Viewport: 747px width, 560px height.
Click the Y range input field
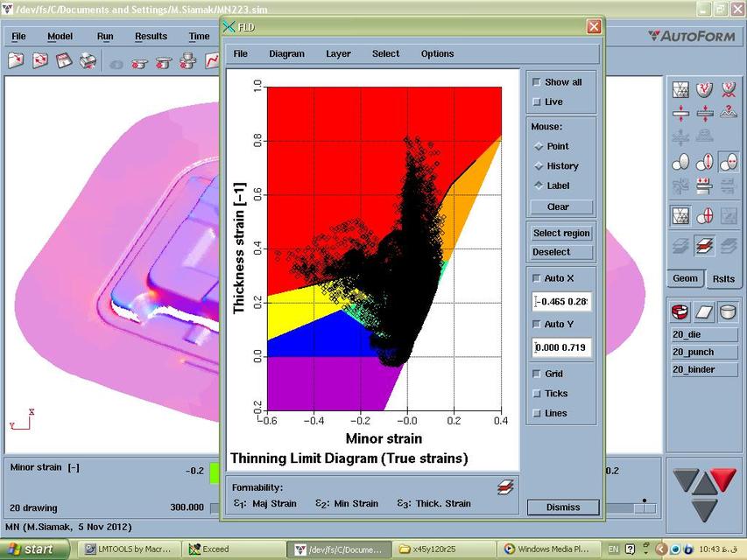point(561,347)
